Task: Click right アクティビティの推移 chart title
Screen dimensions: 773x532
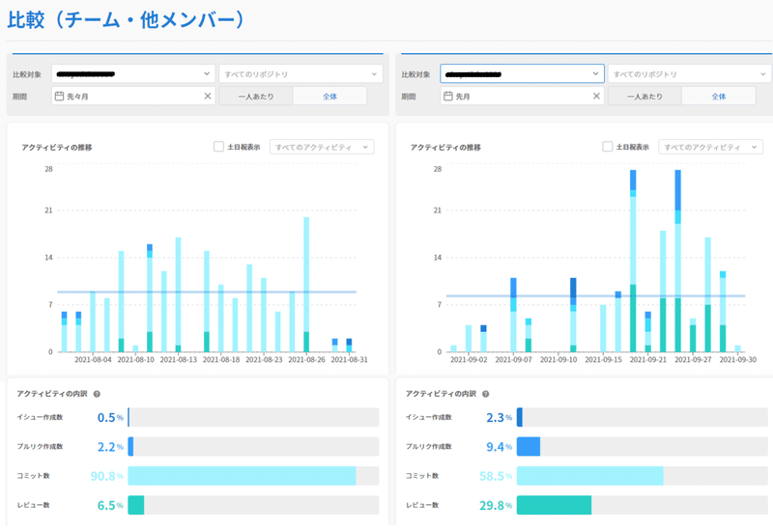Action: (445, 148)
